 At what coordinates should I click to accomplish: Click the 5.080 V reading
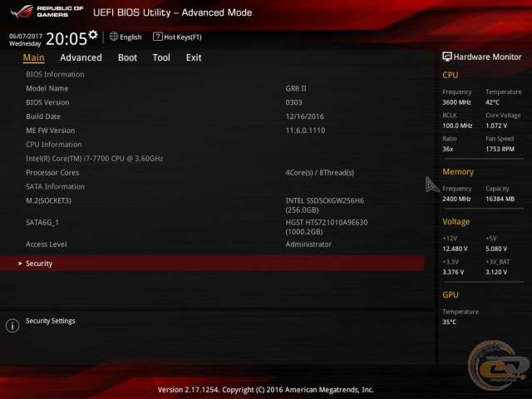coord(496,249)
